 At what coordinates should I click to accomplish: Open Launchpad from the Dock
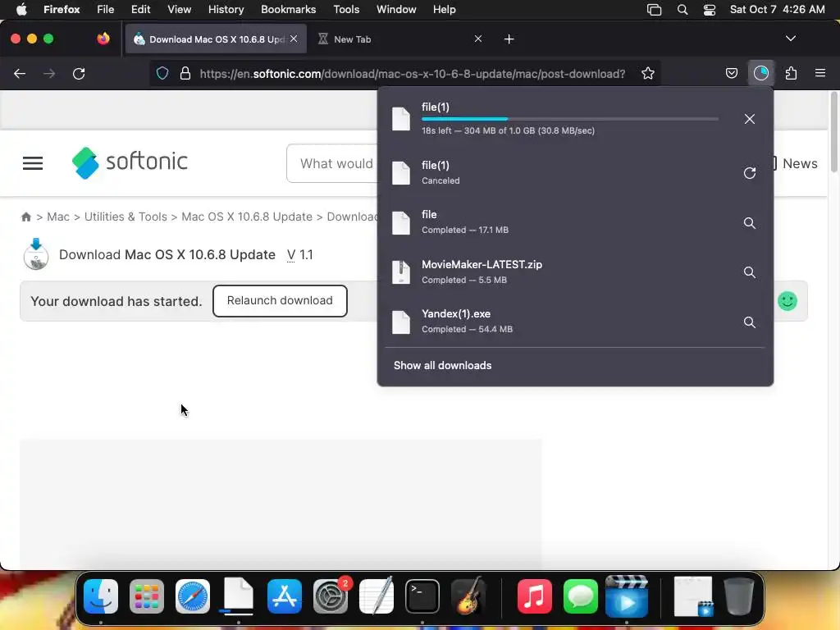pos(146,596)
